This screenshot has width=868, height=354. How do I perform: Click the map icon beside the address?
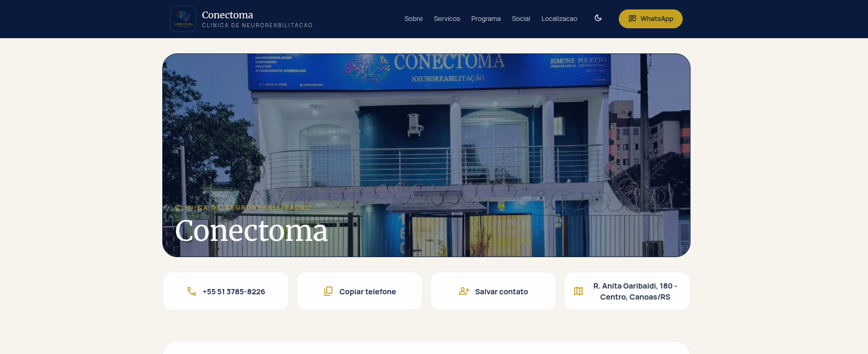click(578, 291)
